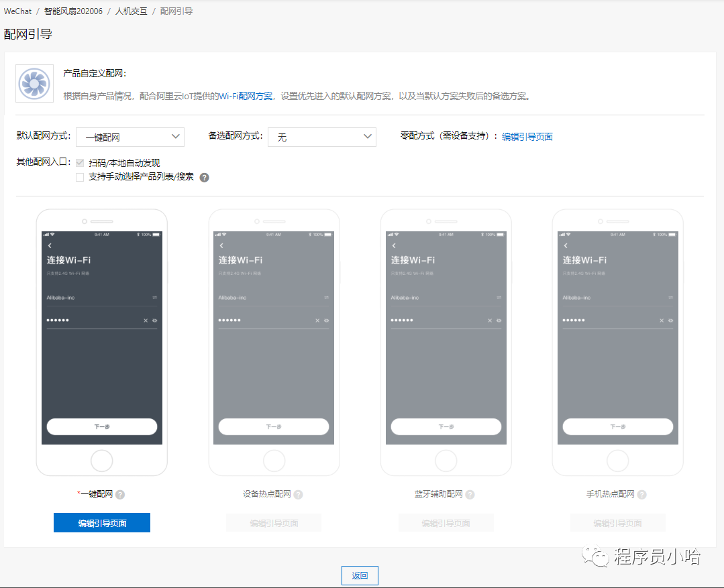Click help icon beside 支持手动选择产品列表/搜索
Image resolution: width=724 pixels, height=588 pixels.
coord(205,178)
